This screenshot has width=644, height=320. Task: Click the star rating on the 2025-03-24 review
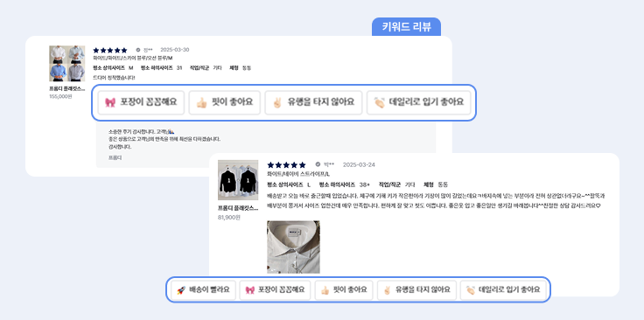click(287, 165)
